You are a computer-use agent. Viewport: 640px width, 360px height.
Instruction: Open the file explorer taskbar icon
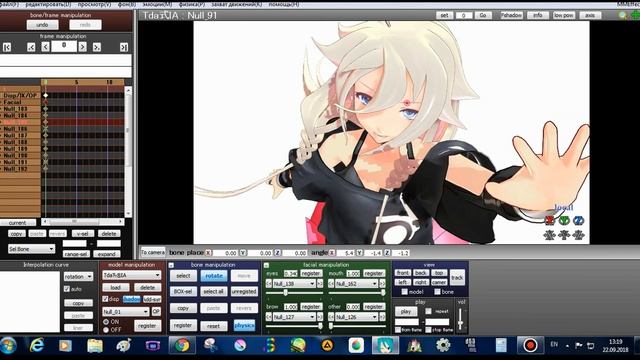point(95,345)
